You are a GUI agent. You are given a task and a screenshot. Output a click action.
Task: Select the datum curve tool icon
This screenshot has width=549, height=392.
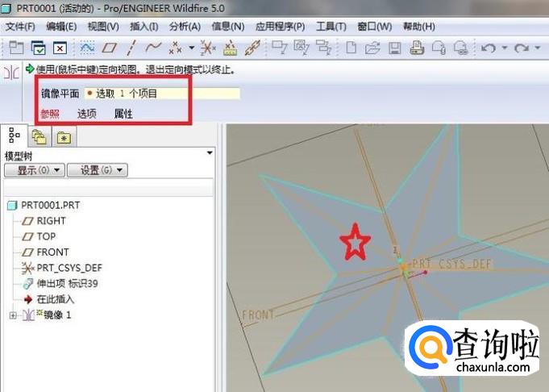pos(153,47)
